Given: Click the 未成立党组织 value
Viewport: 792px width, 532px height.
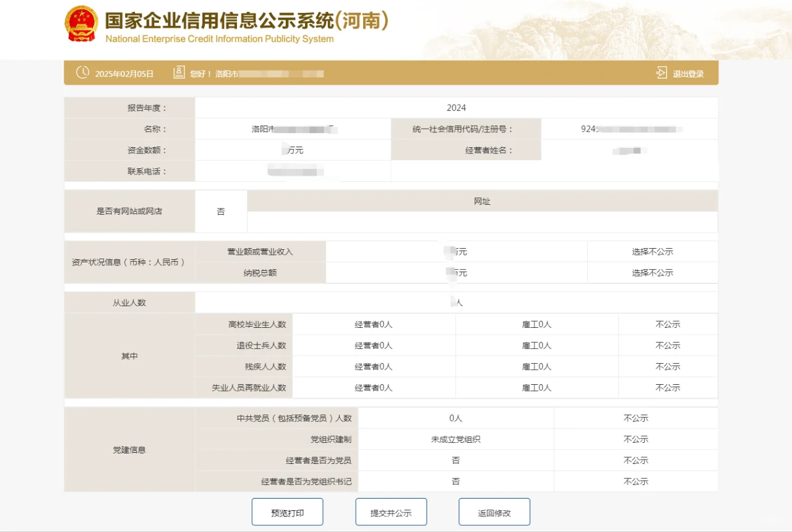Looking at the screenshot, I should pyautogui.click(x=456, y=439).
